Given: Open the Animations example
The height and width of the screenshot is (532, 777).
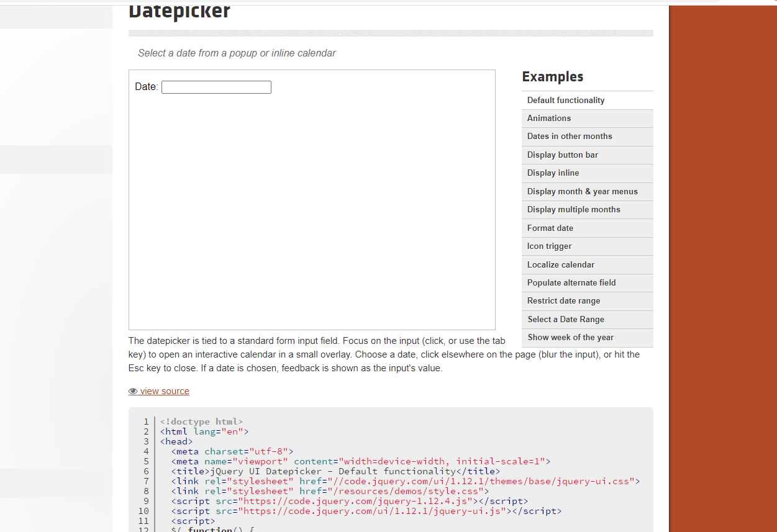Looking at the screenshot, I should (588, 119).
